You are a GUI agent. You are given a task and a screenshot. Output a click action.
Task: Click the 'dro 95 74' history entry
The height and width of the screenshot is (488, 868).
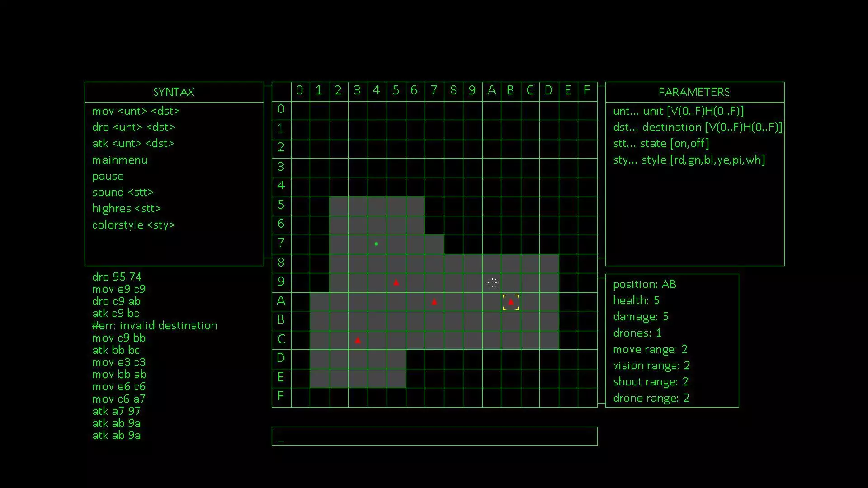tap(117, 277)
